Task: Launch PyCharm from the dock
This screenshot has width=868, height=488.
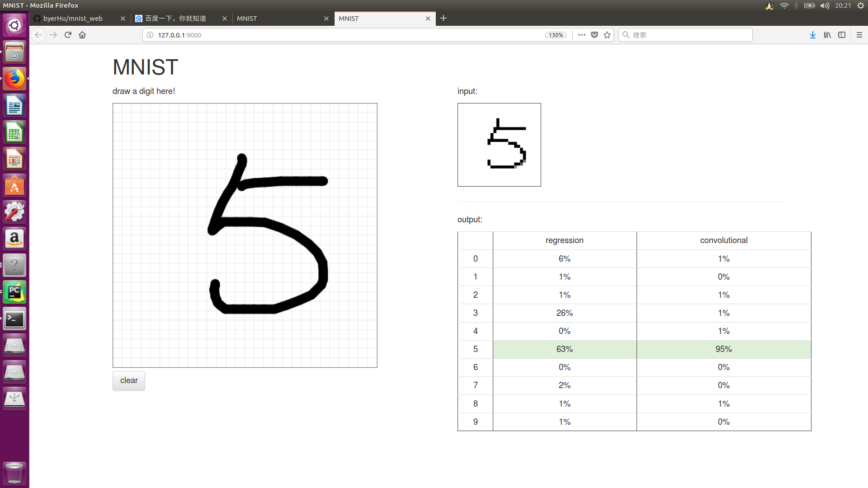Action: [x=14, y=292]
